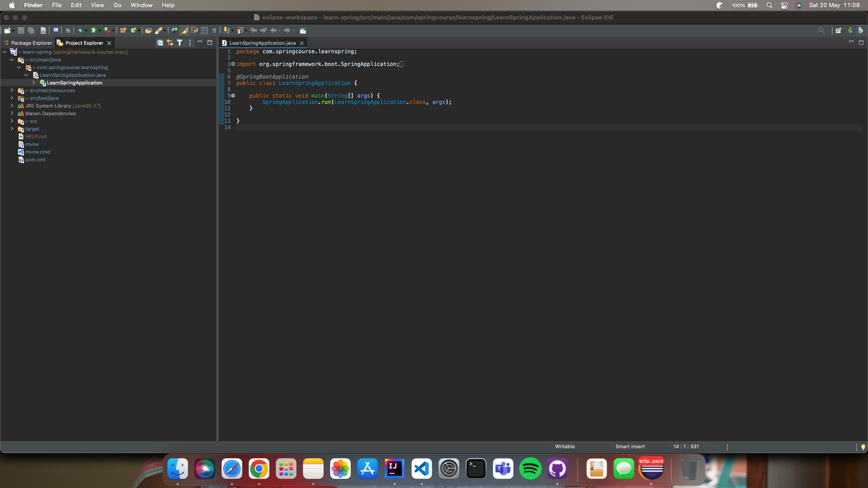Click the Open Type folder icon
This screenshot has width=868, height=488.
pyautogui.click(x=148, y=30)
